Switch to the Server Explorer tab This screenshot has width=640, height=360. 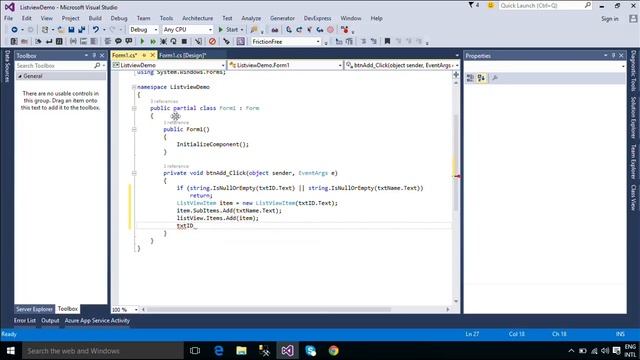tap(34, 309)
